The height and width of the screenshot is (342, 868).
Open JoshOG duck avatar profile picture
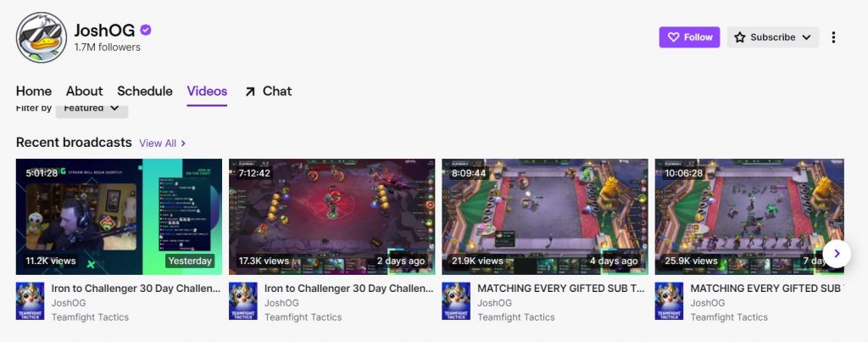[42, 37]
